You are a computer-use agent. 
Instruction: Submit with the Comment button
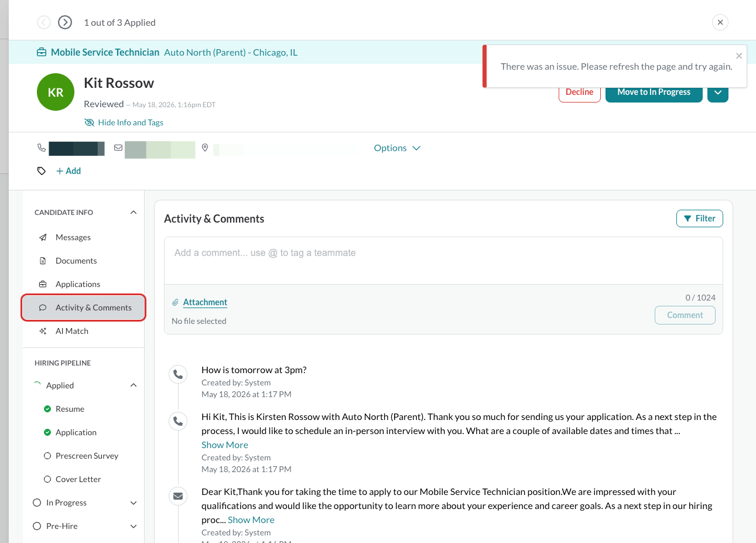685,315
